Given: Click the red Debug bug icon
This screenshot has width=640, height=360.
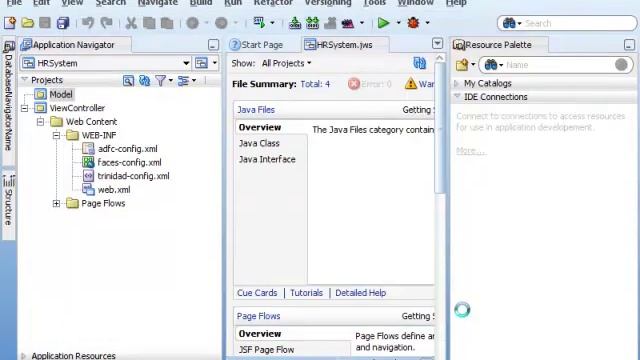Looking at the screenshot, I should point(413,23).
